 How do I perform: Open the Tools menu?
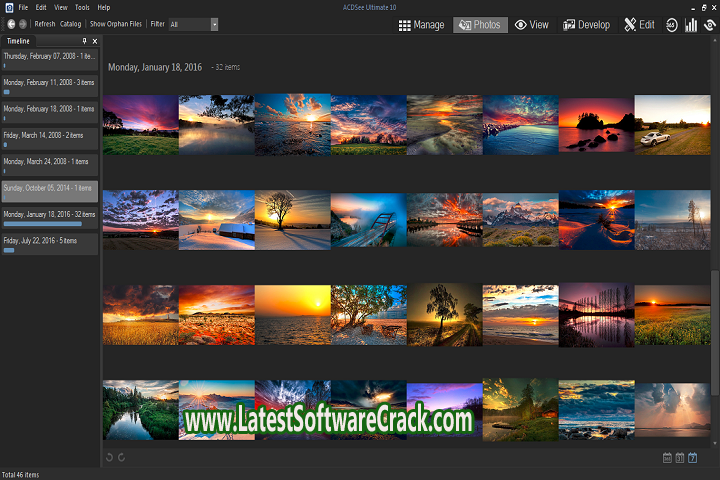pos(82,8)
